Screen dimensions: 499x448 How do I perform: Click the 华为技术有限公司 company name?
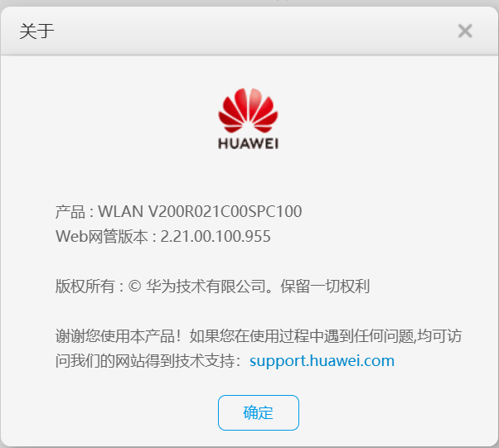pos(206,287)
